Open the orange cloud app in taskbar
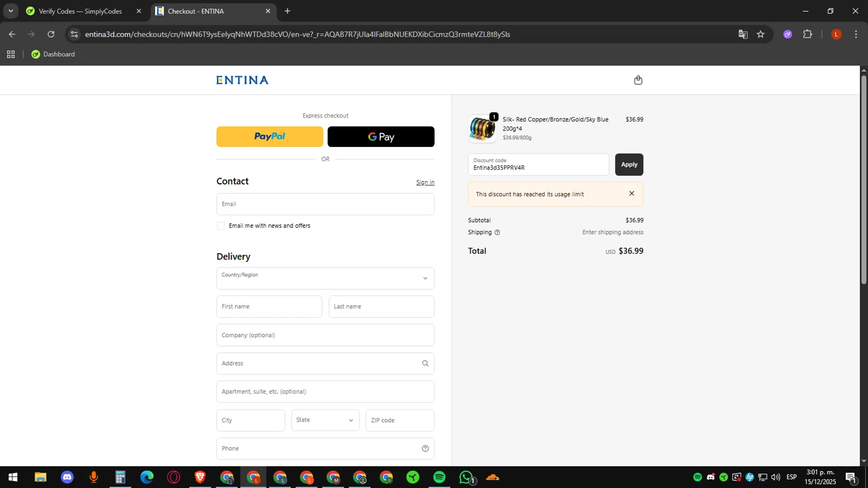This screenshot has height=488, width=868. (492, 478)
